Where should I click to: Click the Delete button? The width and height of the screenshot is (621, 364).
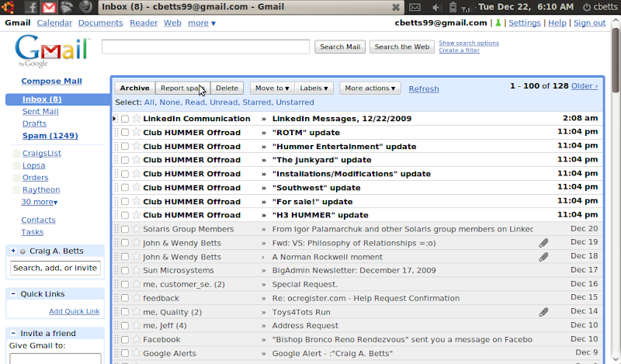227,88
